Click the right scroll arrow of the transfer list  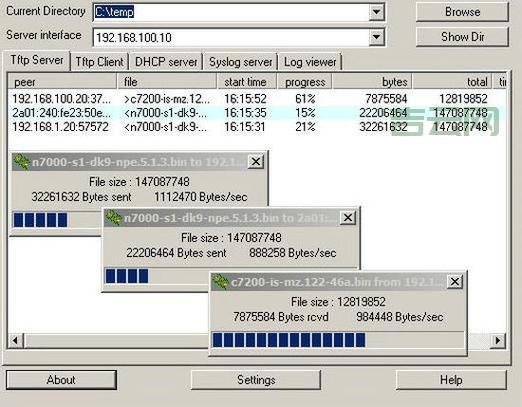tap(497, 340)
